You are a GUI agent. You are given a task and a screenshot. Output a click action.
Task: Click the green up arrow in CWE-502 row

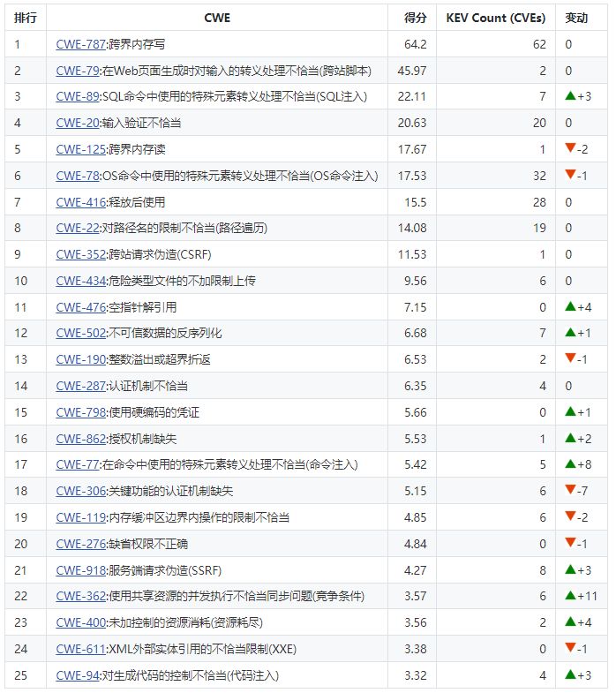570,332
